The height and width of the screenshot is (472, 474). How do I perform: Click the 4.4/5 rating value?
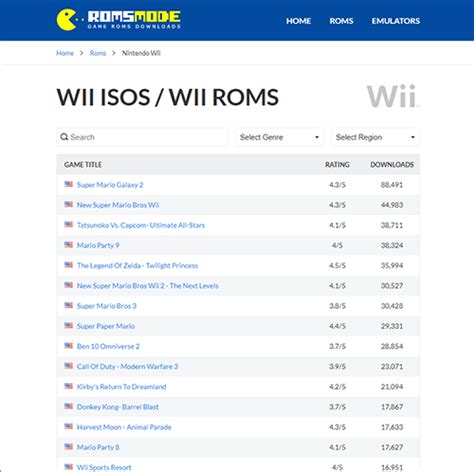[x=337, y=326]
